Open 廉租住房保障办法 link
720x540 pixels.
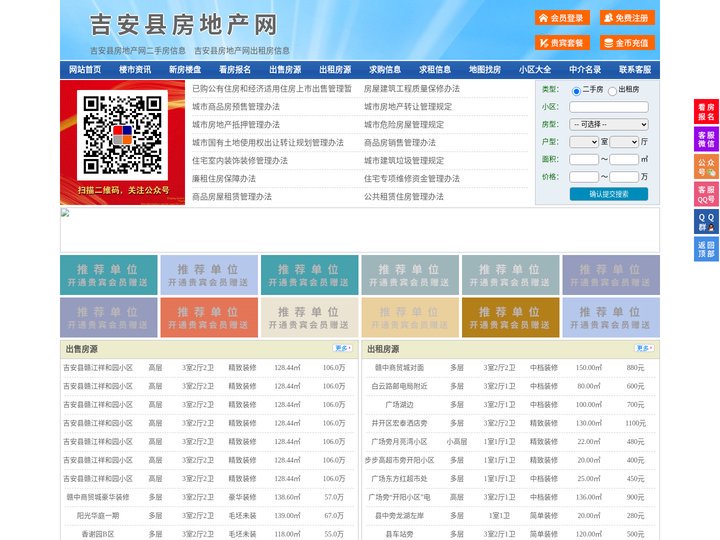224,178
